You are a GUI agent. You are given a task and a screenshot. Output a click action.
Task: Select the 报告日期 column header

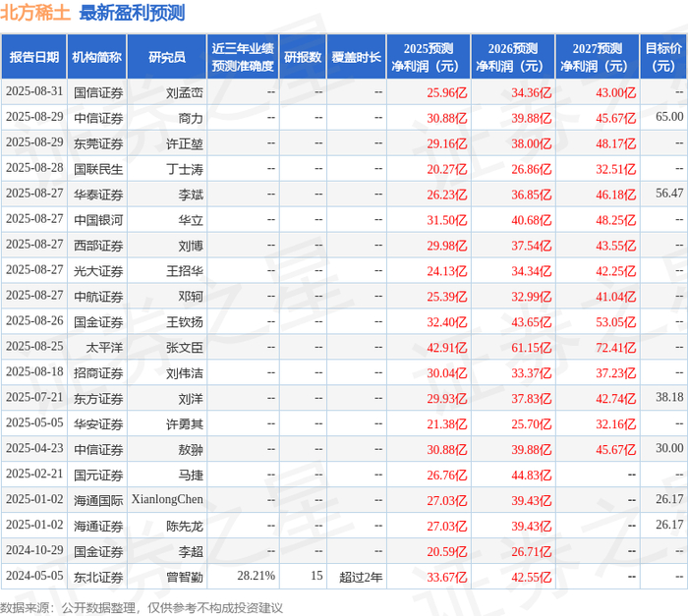(x=34, y=57)
